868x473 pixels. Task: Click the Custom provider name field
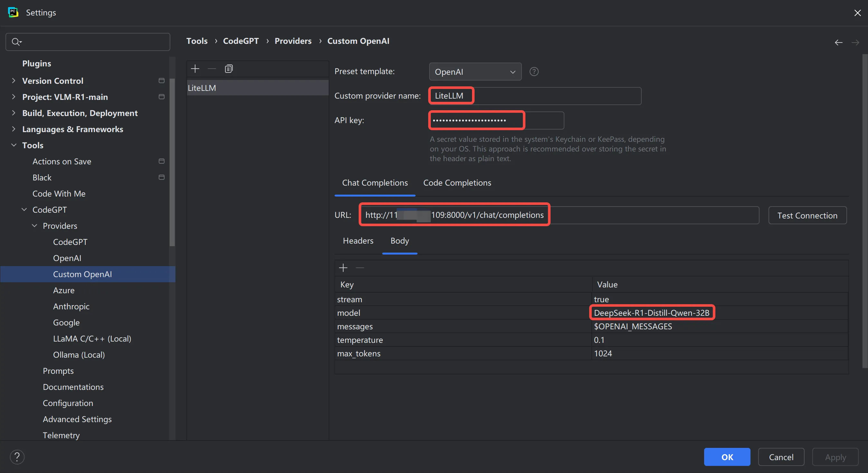coord(535,96)
